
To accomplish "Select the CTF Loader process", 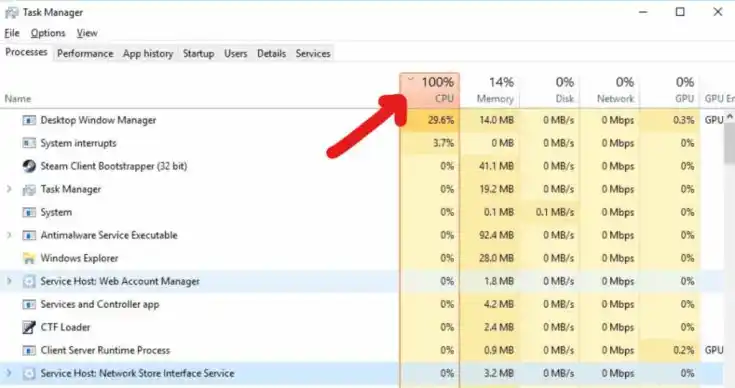I will [65, 327].
